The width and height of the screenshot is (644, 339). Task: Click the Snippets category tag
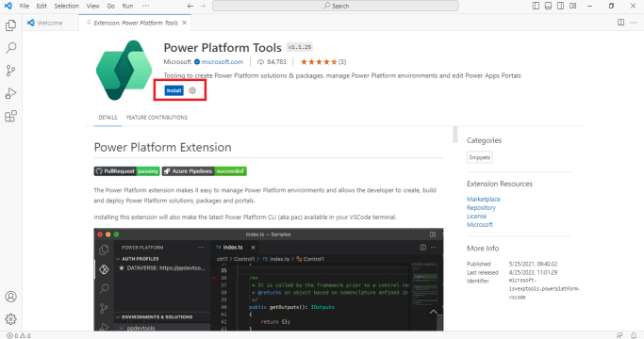[480, 157]
